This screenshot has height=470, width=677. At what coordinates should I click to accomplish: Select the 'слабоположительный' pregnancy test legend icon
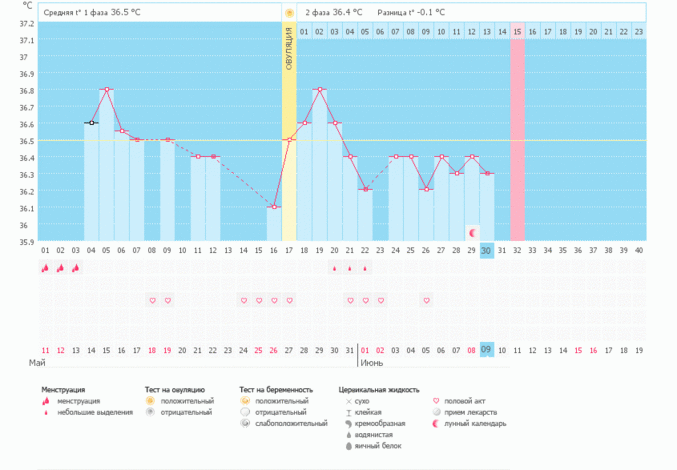(246, 423)
